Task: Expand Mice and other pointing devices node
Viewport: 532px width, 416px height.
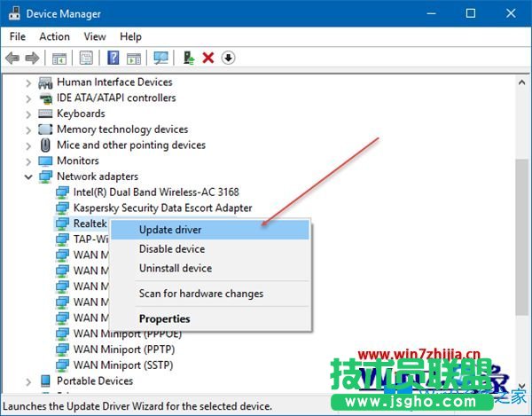Action: (28, 145)
